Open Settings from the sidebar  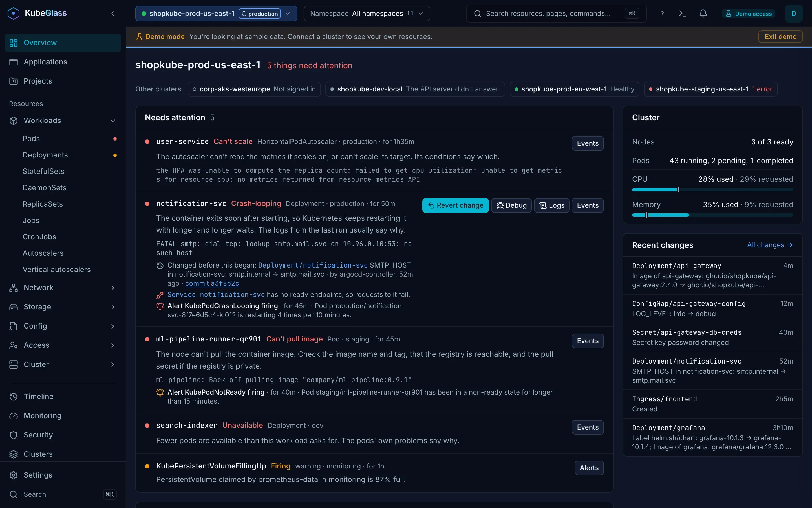(63, 475)
